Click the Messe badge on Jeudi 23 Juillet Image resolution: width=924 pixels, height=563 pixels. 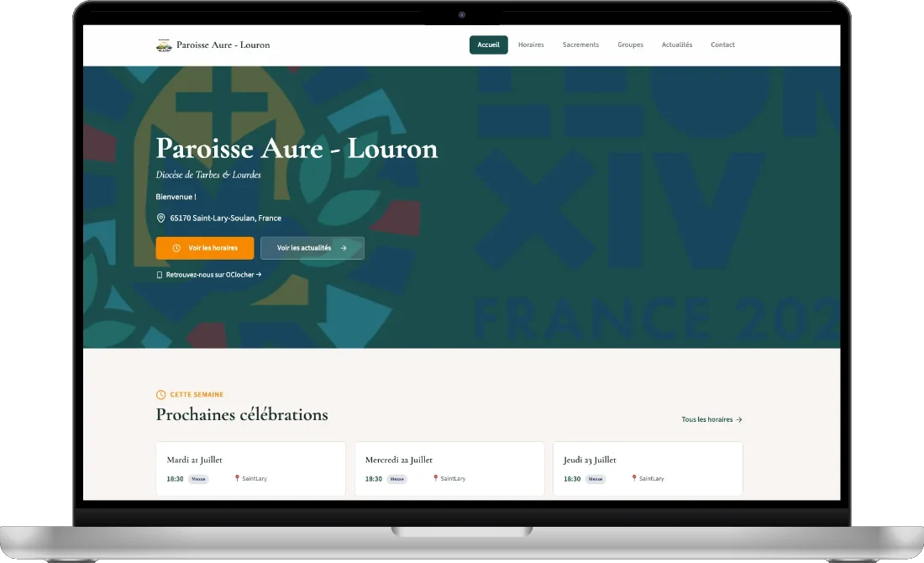click(x=596, y=479)
